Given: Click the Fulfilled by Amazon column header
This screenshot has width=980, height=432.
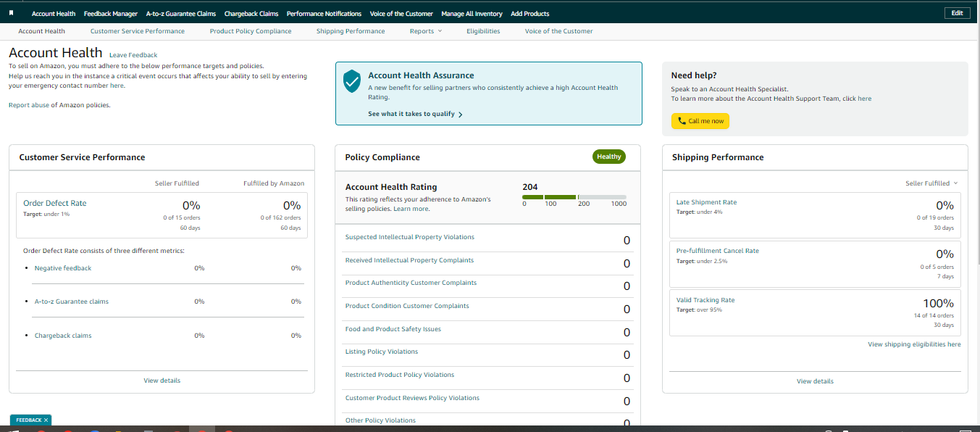Looking at the screenshot, I should (x=274, y=183).
